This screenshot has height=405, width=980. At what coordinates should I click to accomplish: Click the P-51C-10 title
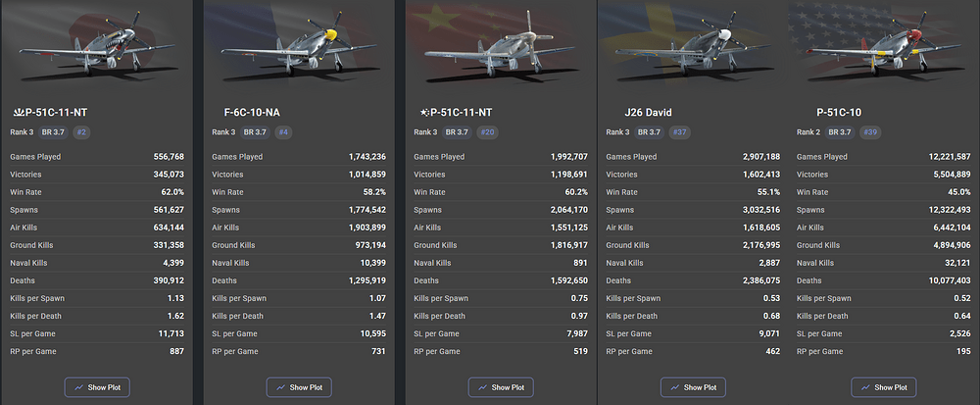[x=839, y=113]
